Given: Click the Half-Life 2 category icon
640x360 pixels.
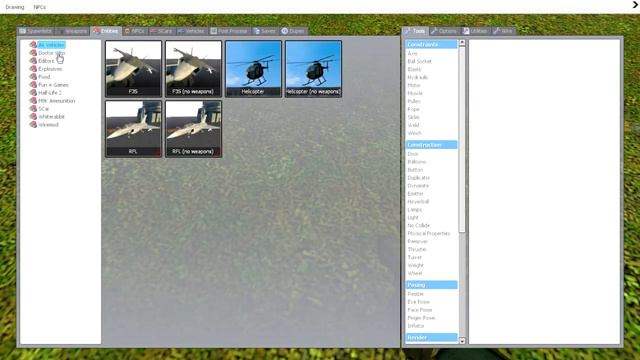Looking at the screenshot, I should tap(33, 92).
